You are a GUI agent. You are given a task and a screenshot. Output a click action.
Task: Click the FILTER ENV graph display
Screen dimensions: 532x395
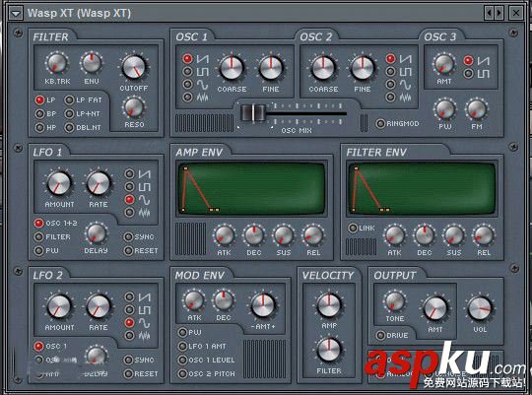click(422, 189)
